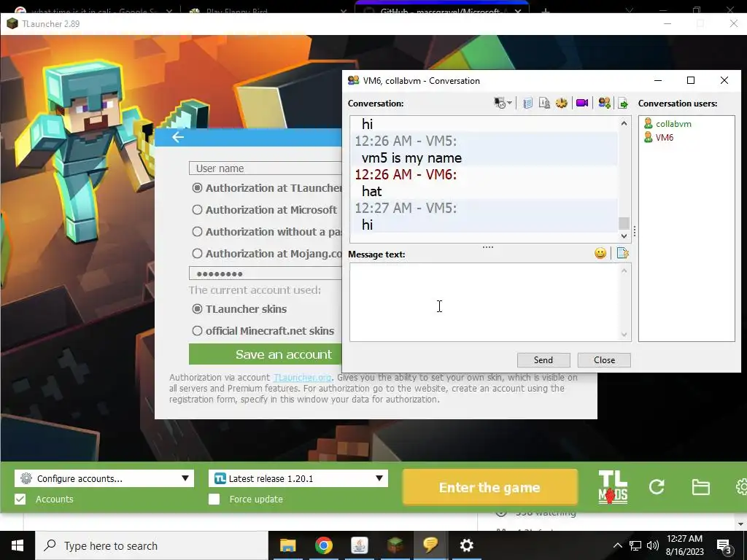Switch to Google Chrome on the taskbar

pos(323,545)
